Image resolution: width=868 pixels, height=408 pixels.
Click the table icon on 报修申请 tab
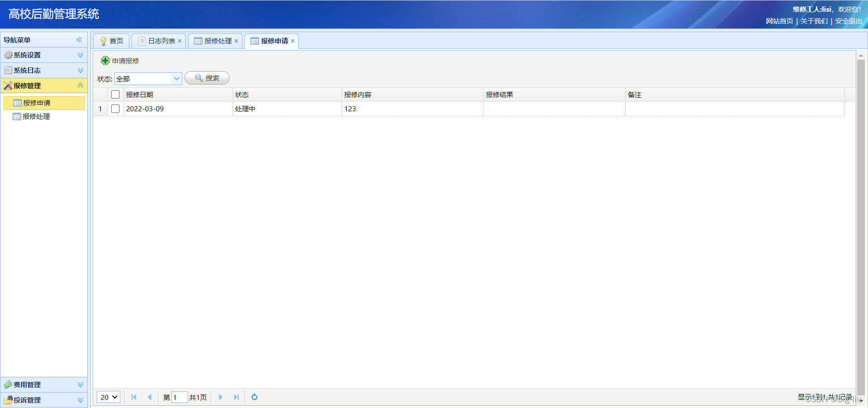click(x=255, y=41)
